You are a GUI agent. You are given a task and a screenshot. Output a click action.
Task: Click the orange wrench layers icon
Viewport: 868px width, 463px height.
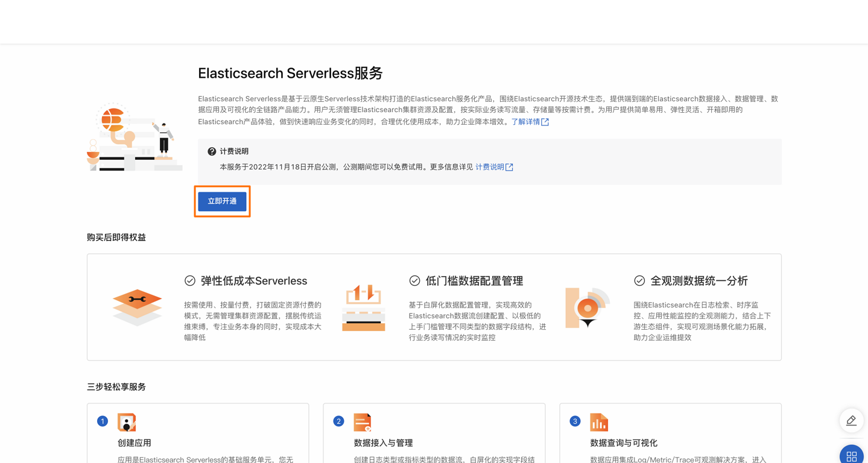138,307
